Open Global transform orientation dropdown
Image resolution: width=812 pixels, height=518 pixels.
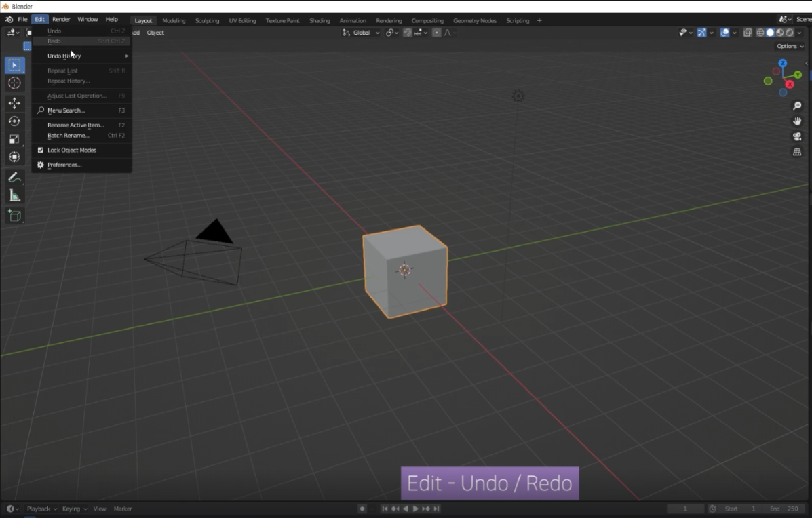[x=361, y=33]
